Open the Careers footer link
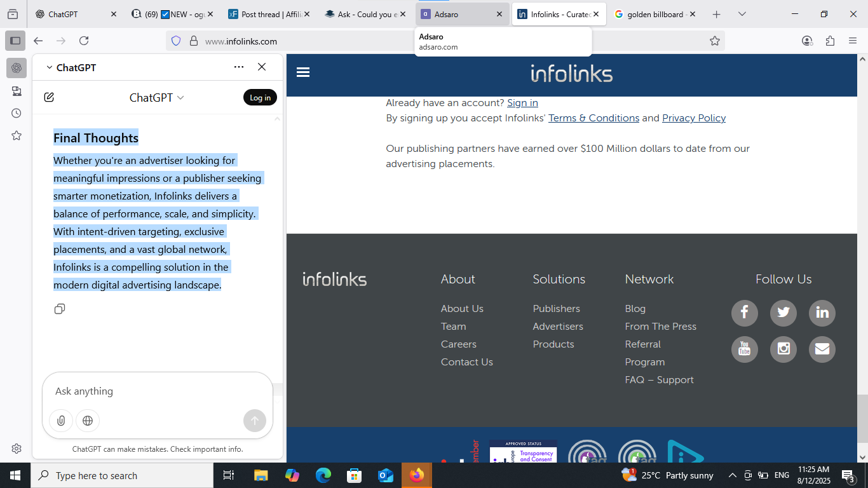Image resolution: width=868 pixels, height=488 pixels. [458, 344]
